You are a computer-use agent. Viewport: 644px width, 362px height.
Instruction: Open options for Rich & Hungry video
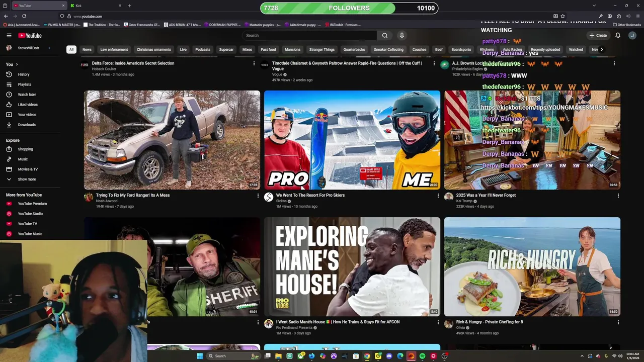(618, 322)
